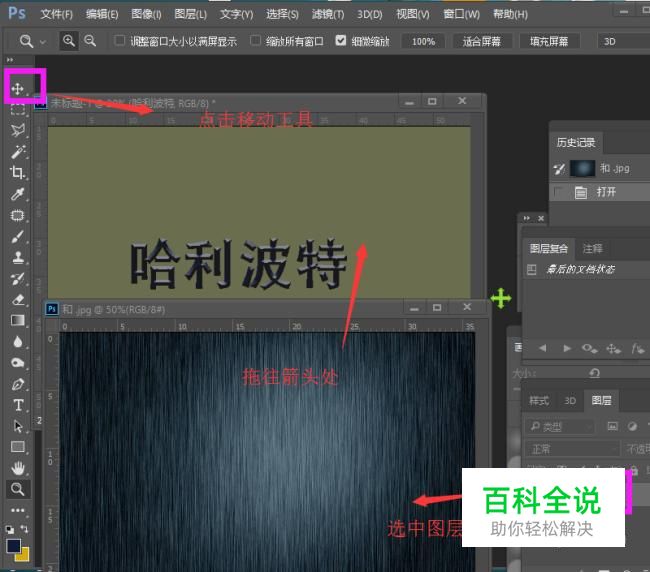Open zoom tool preset picker arrow
Screen dimensions: 650x572
(x=43, y=42)
